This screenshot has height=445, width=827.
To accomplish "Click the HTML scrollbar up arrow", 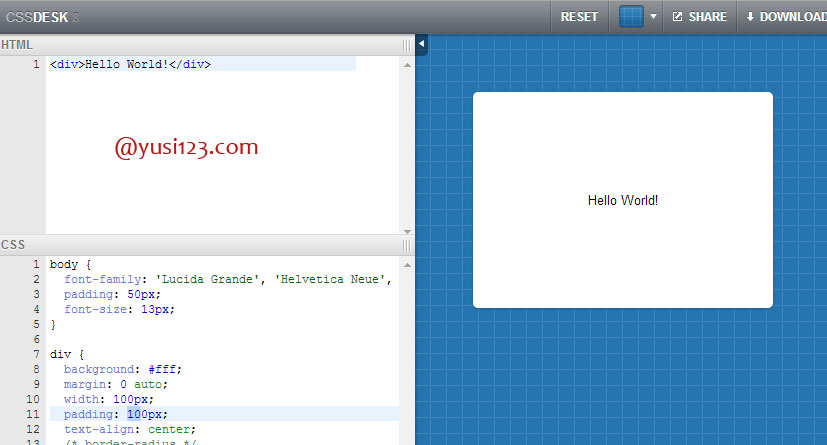I will [x=407, y=65].
